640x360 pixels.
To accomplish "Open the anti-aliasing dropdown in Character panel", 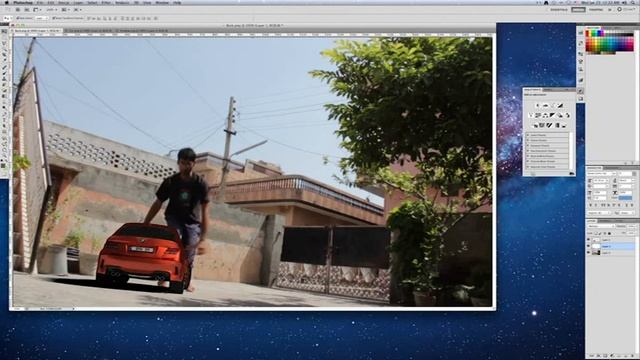I will pos(627,213).
